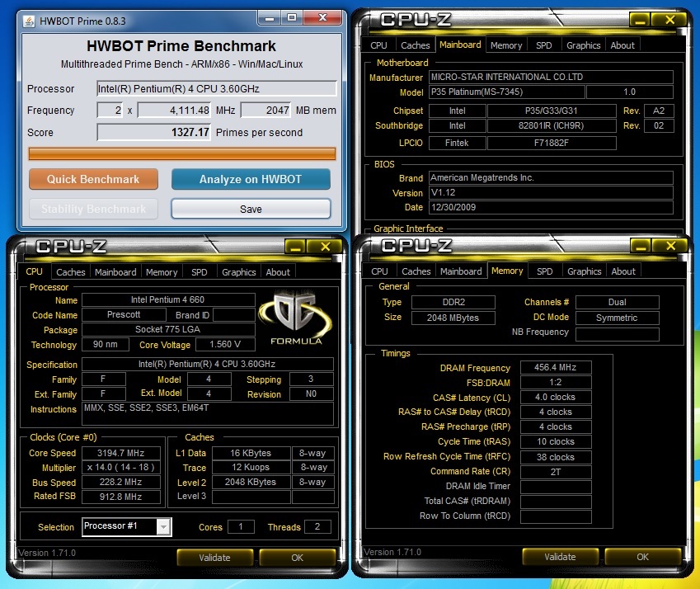Screen dimensions: 700x589
Task: Open the Processor #1 selection dropdown
Action: 164,527
